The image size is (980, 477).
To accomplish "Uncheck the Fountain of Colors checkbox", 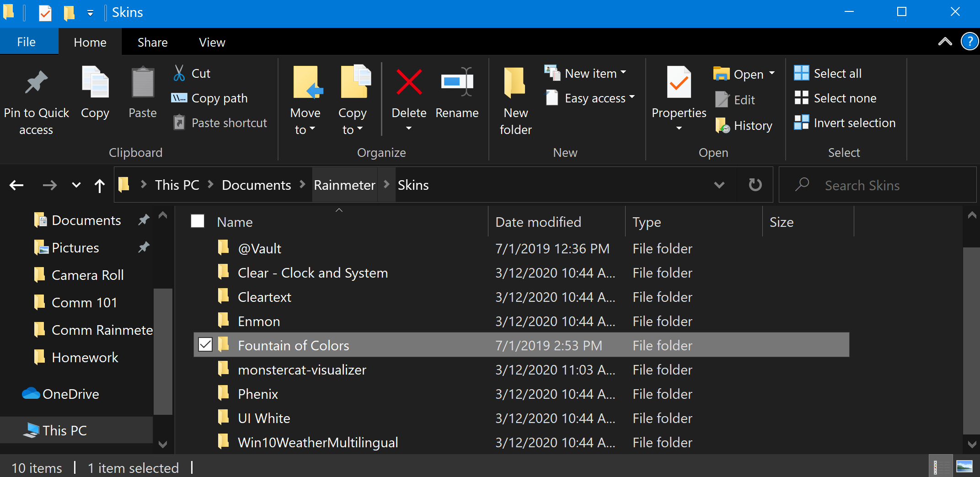I will pos(205,345).
